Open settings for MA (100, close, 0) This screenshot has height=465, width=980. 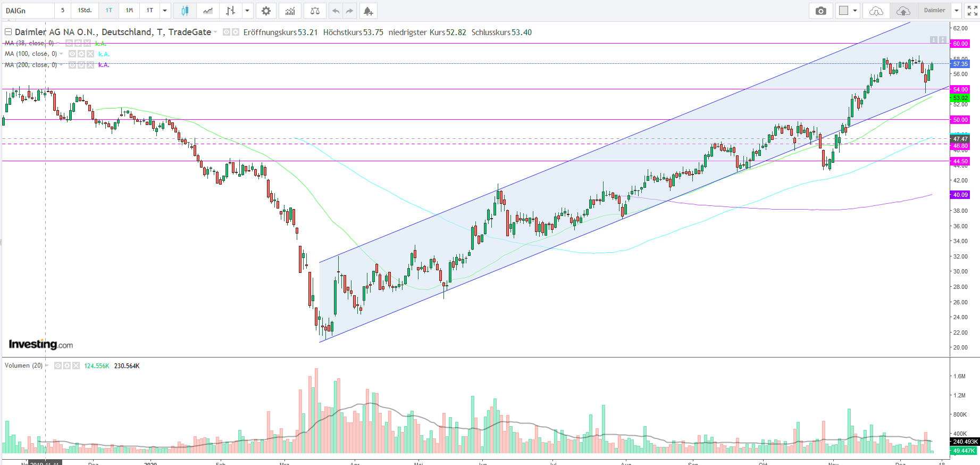[x=81, y=54]
